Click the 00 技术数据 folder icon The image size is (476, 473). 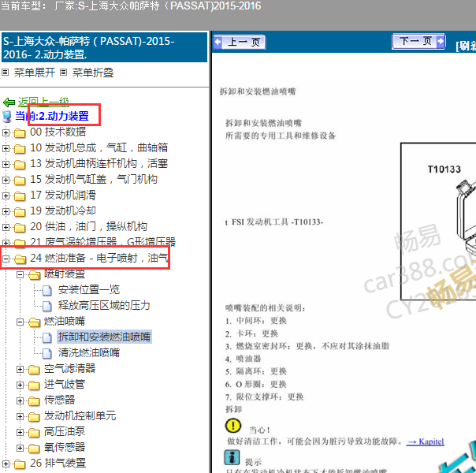pos(20,133)
